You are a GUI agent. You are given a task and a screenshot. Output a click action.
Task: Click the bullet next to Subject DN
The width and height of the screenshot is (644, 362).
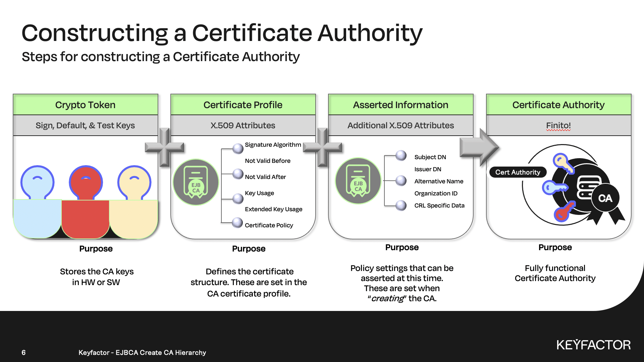pyautogui.click(x=401, y=155)
